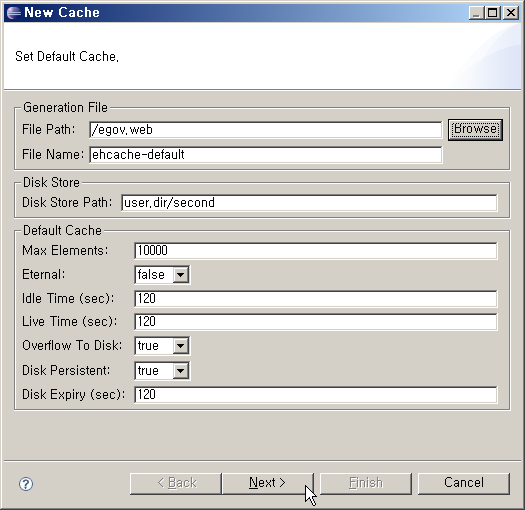
Task: Focus the Max Elements field
Action: (x=316, y=251)
